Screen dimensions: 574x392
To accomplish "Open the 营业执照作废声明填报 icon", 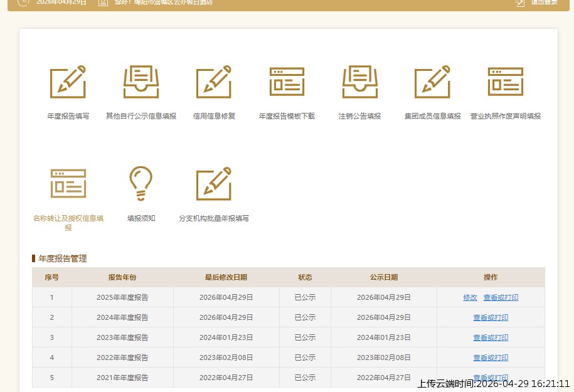I will pos(505,82).
